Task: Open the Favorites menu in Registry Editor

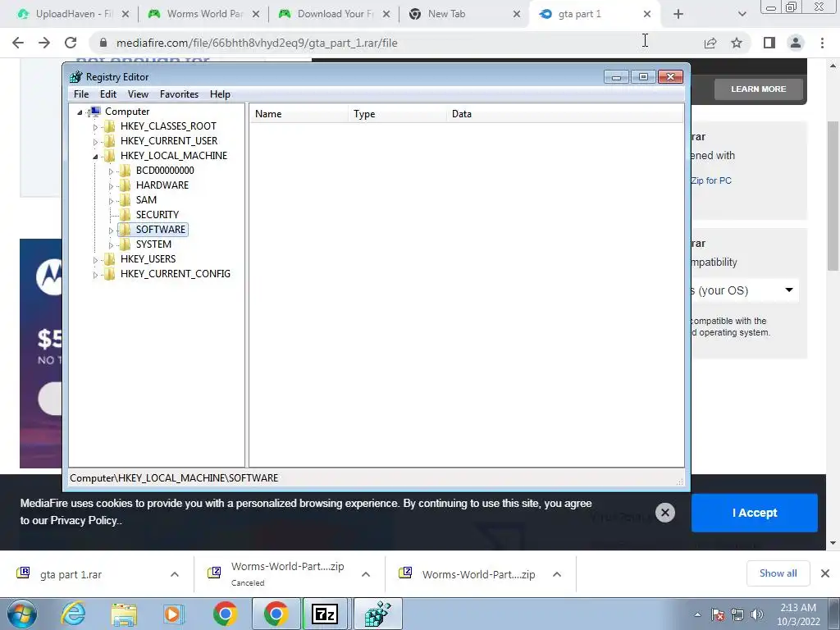Action: pos(179,94)
